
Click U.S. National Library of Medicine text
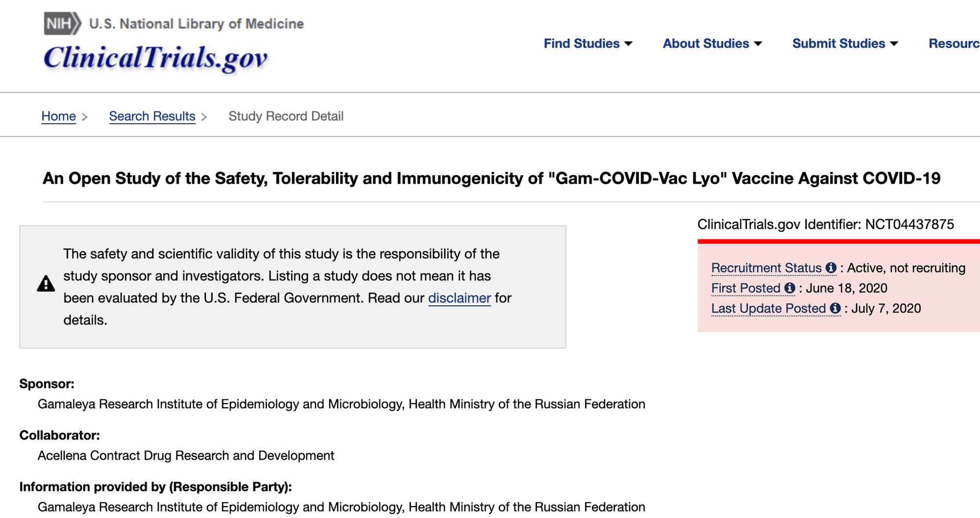point(196,24)
